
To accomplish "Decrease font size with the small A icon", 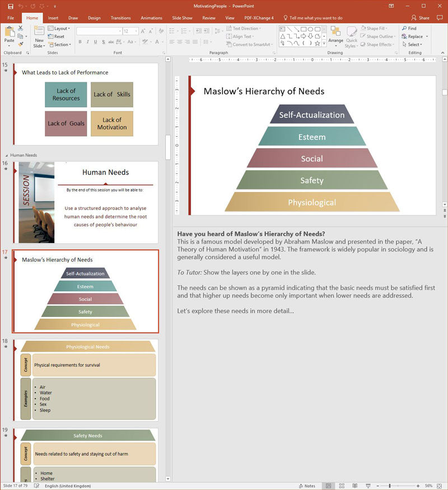I will tap(151, 31).
